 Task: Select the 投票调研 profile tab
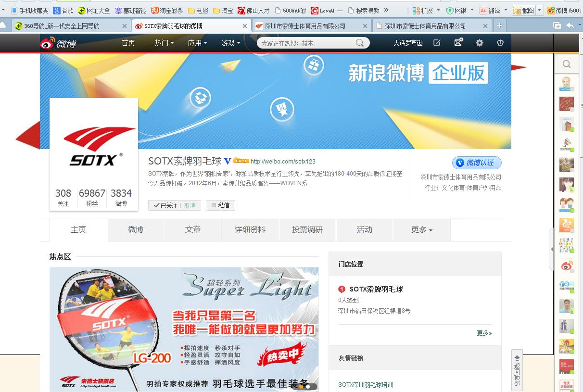point(307,230)
